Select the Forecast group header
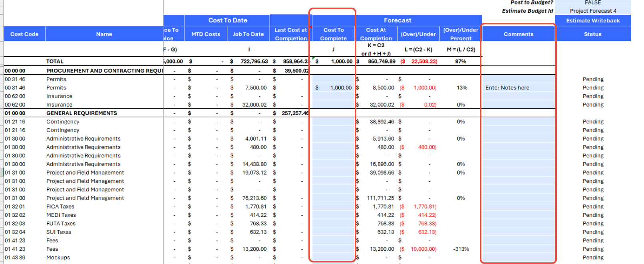Screen dimensions: 644x264 [x=397, y=20]
